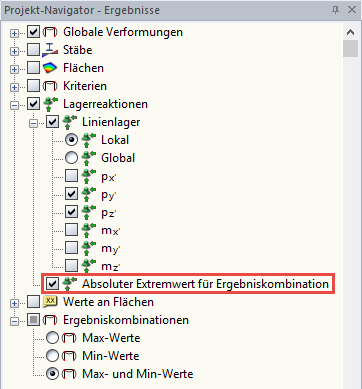Screen dimensions: 362x389
Task: Select Max- und Min-Werte radio button
Action: pyautogui.click(x=52, y=374)
